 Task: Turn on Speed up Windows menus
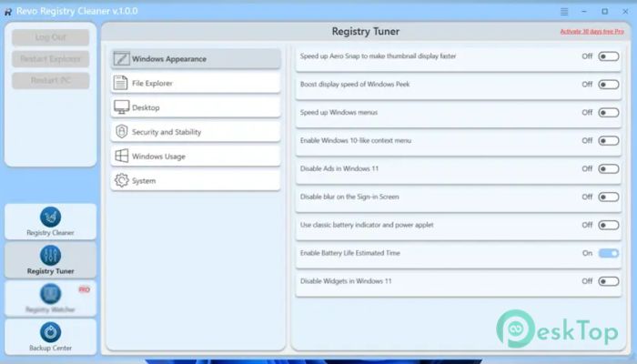608,112
